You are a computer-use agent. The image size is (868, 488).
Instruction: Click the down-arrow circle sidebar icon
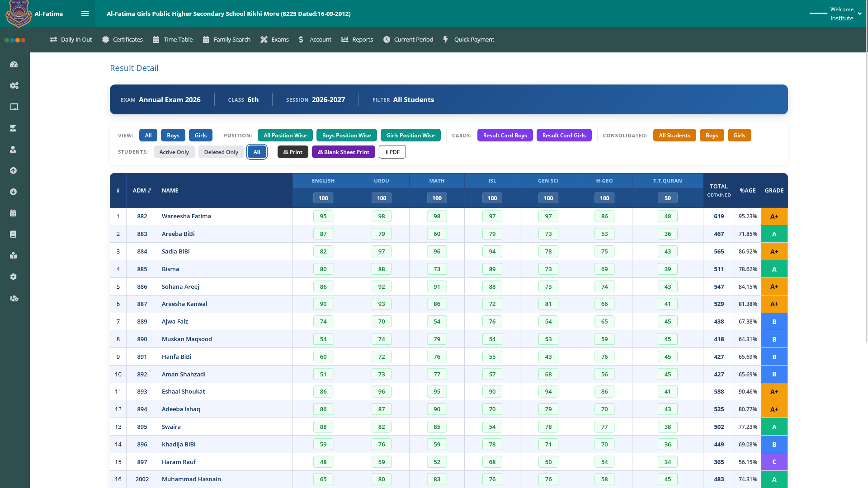point(14,192)
